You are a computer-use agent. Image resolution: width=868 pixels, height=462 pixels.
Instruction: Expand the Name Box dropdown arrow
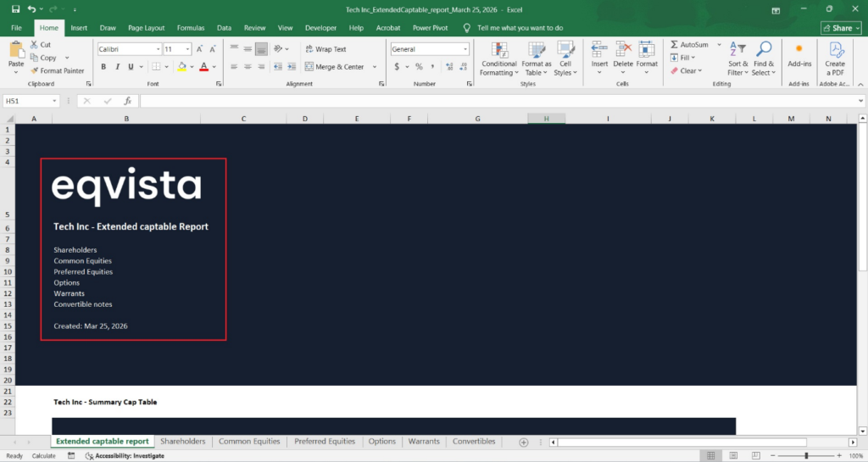pos(54,101)
